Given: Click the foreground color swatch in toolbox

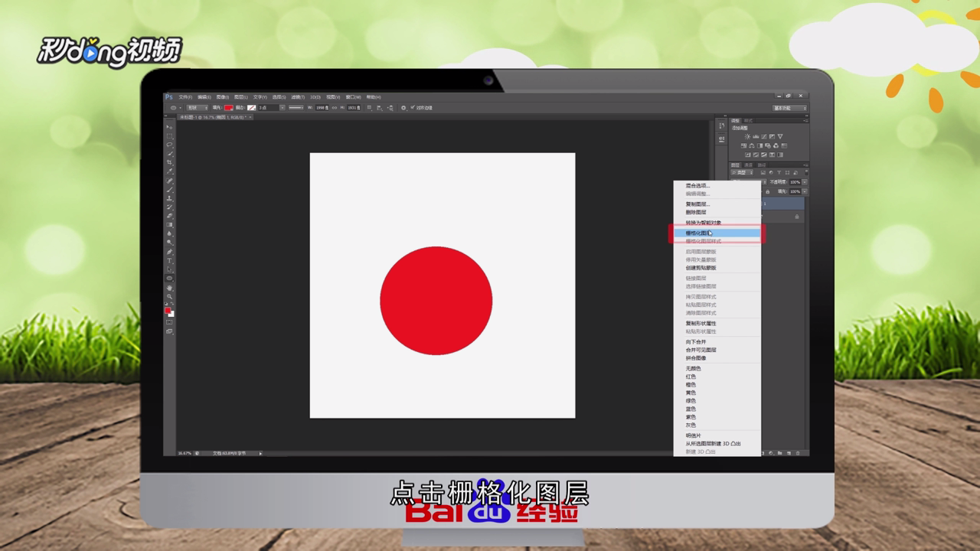Looking at the screenshot, I should coord(168,310).
